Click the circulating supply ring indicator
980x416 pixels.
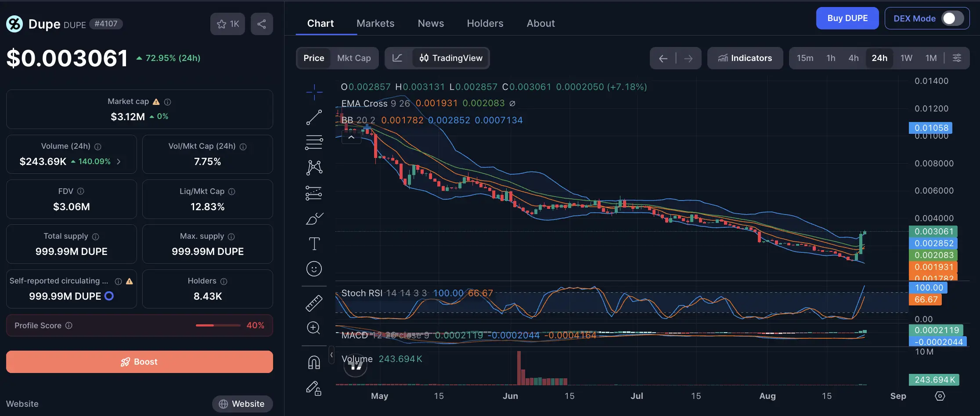click(109, 296)
